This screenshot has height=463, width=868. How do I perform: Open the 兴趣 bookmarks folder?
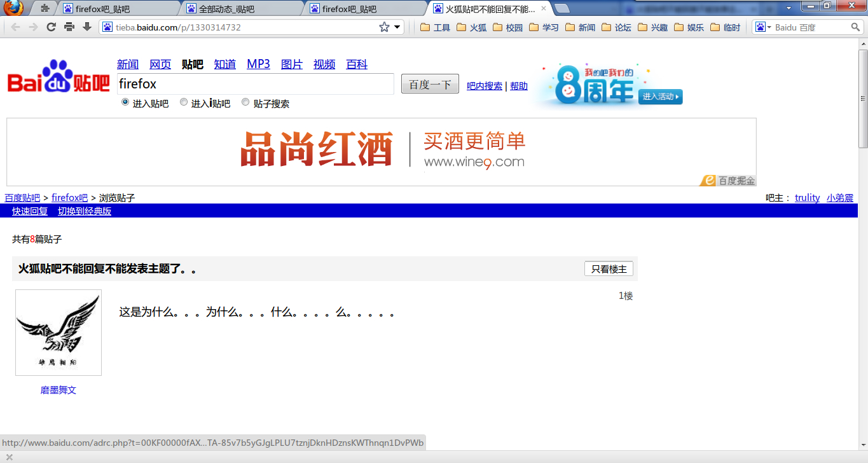(x=653, y=27)
